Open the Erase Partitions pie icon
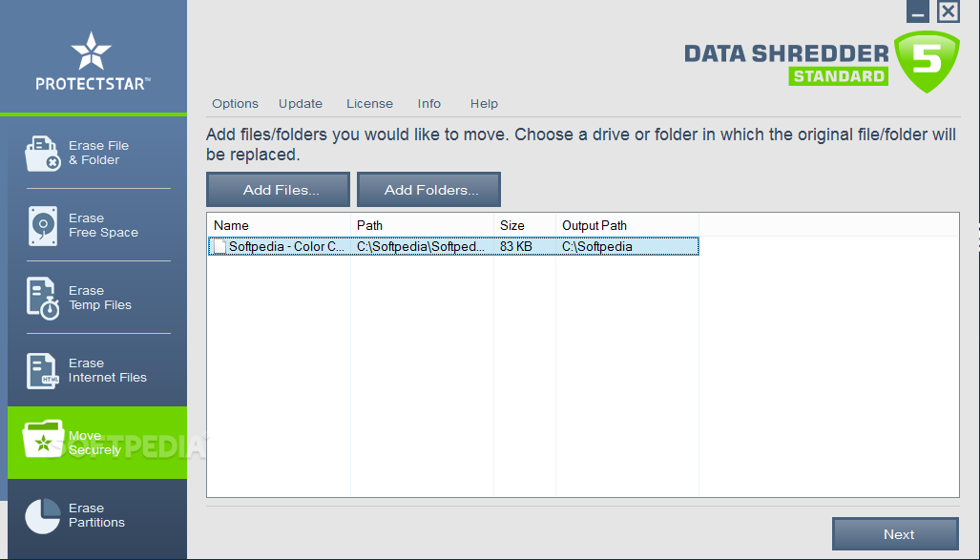The width and height of the screenshot is (980, 560). pos(43,515)
